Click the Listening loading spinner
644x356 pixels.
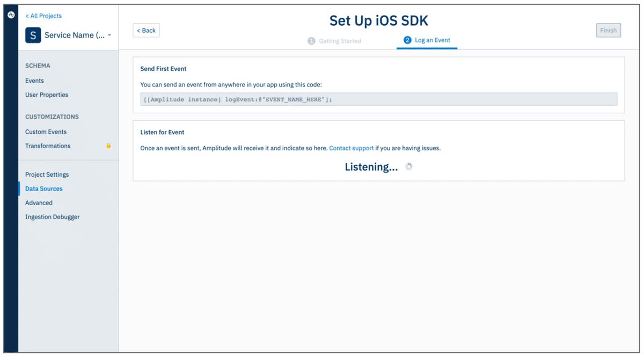click(409, 167)
